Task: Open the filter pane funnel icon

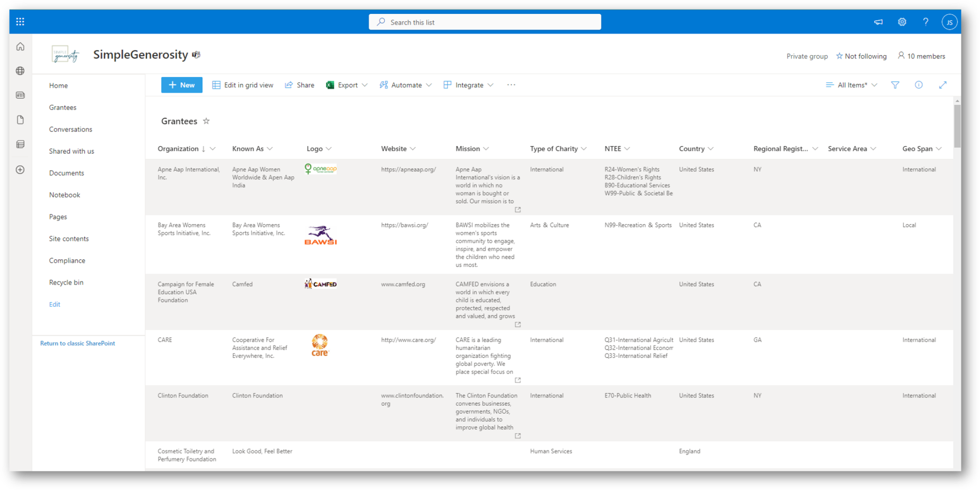Action: [x=895, y=85]
